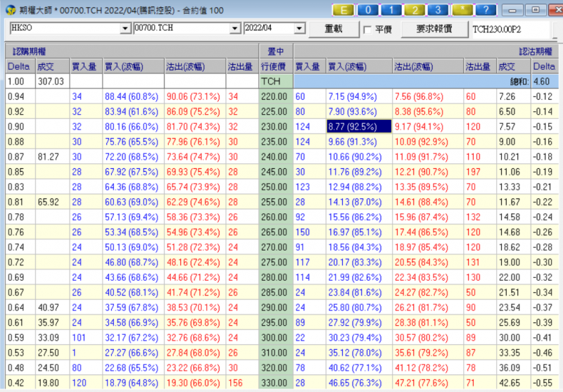Click the yellow E button in title bar
Screen dimensions: 563x392
pos(344,11)
